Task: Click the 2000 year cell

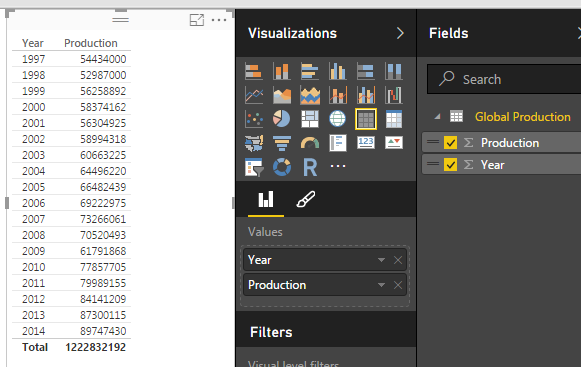Action: pyautogui.click(x=33, y=107)
